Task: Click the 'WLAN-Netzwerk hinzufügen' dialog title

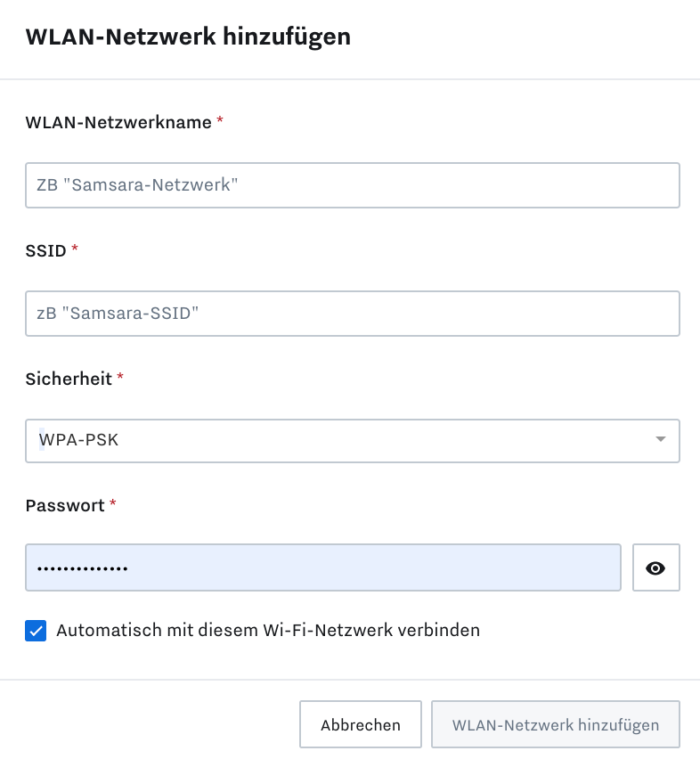Action: (188, 37)
